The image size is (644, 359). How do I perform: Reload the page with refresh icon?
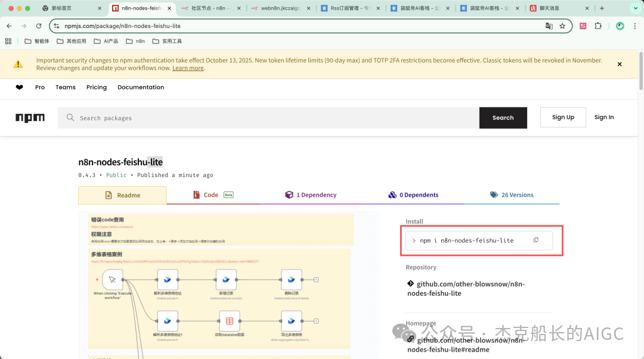[39, 26]
